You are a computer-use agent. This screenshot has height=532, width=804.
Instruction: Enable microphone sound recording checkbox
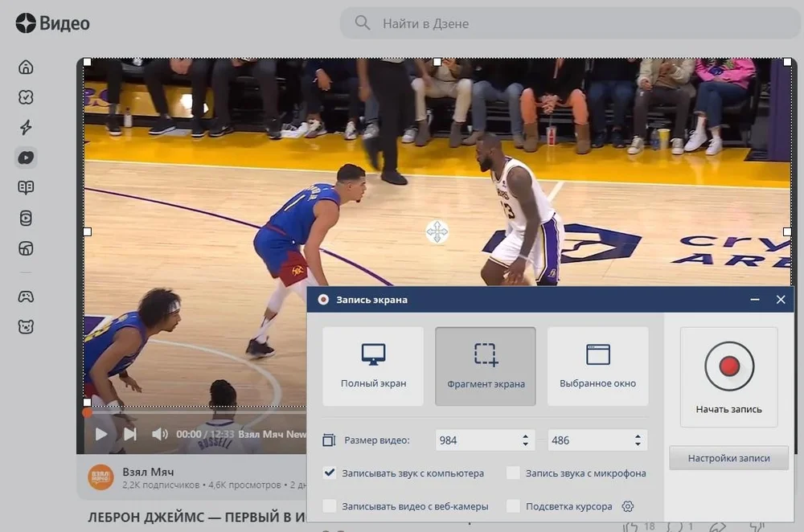pos(514,473)
